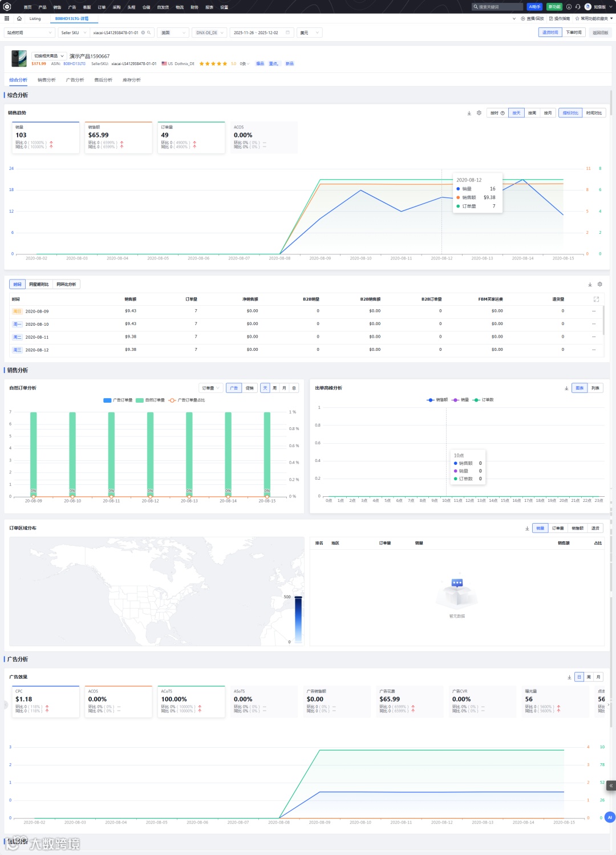This screenshot has width=616, height=855.
Task: Toggle 自然订单量 green legend swatch
Action: (140, 400)
